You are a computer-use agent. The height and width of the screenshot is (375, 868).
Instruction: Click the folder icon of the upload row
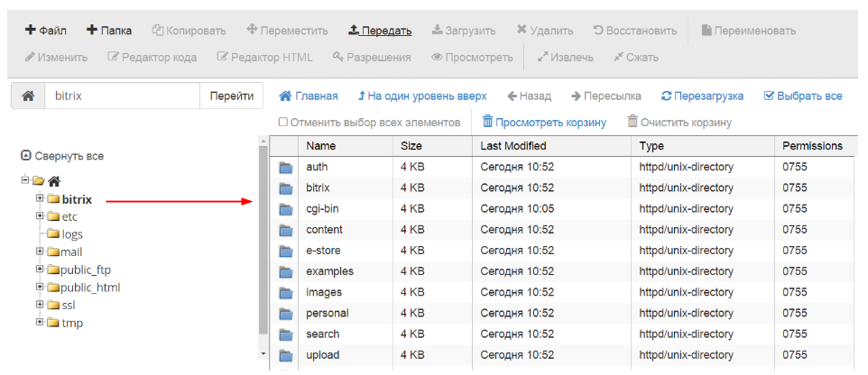point(287,355)
